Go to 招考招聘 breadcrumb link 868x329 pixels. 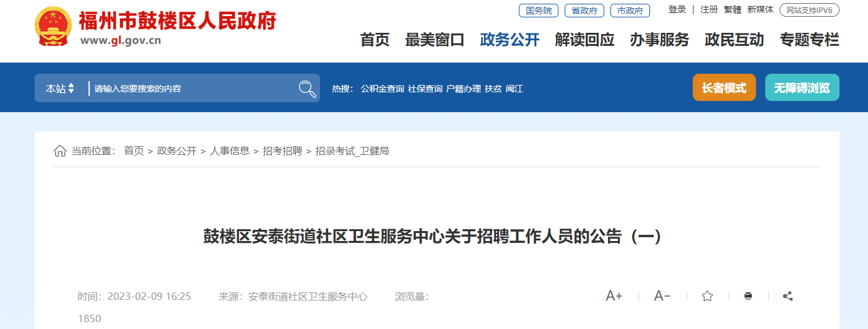click(x=282, y=151)
